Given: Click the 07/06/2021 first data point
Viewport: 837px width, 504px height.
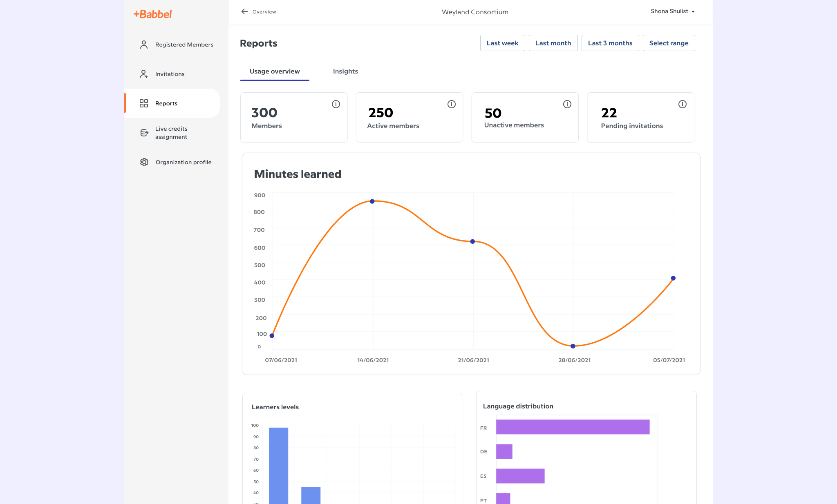Looking at the screenshot, I should pyautogui.click(x=272, y=336).
